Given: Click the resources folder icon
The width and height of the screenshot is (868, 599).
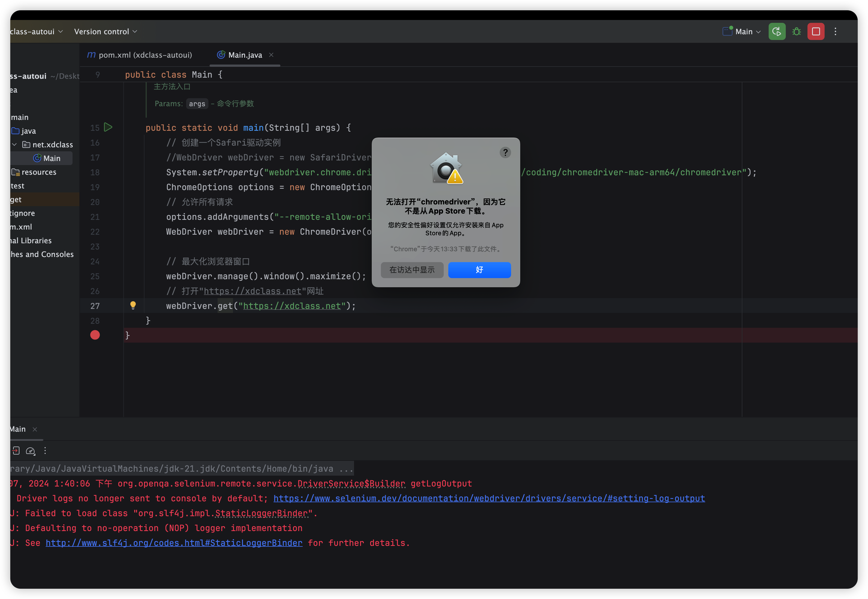Looking at the screenshot, I should pyautogui.click(x=15, y=172).
